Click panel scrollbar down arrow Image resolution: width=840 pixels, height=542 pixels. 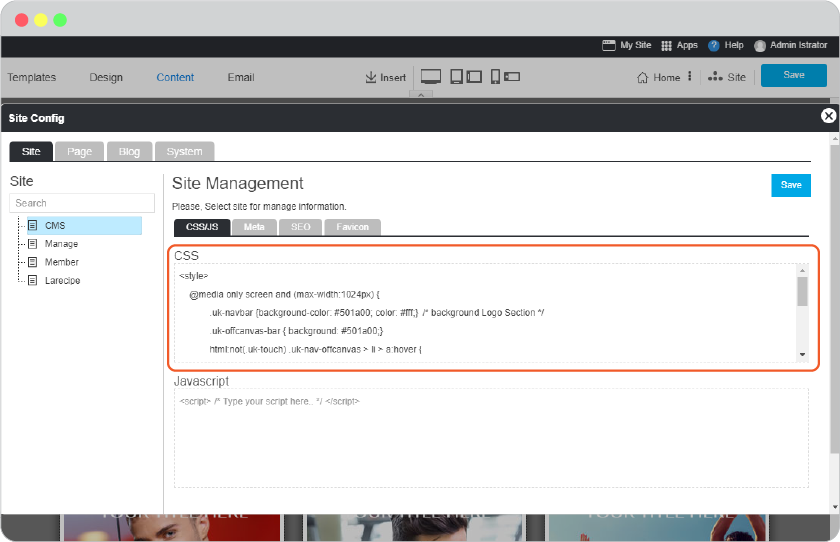[835, 507]
